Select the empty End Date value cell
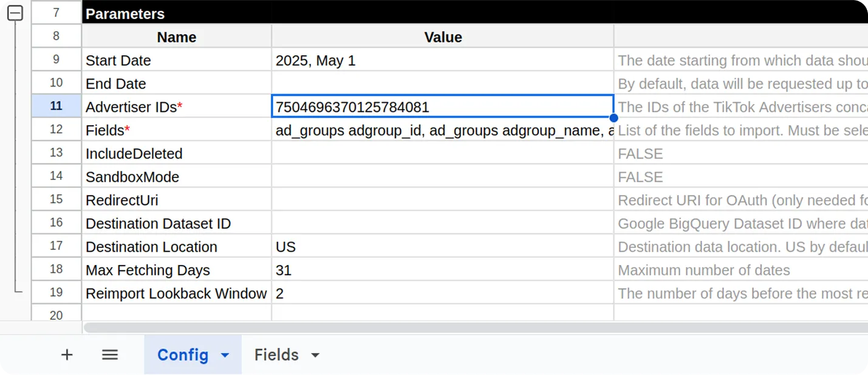 pyautogui.click(x=442, y=83)
